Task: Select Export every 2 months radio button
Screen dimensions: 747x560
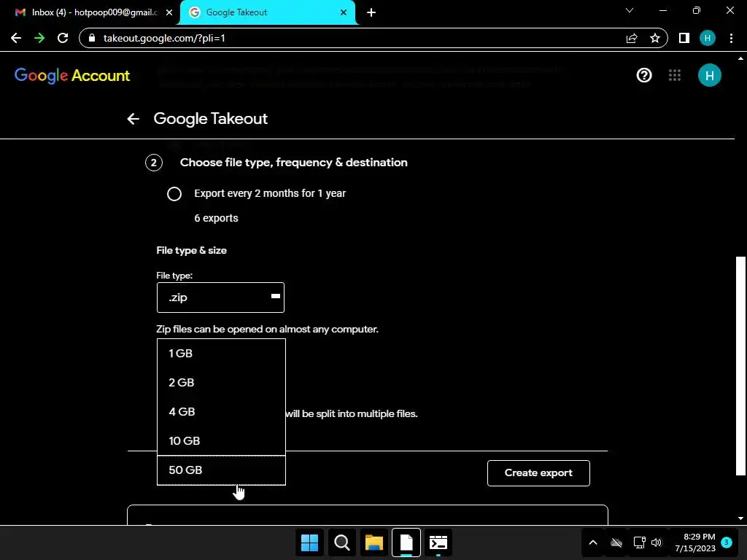Action: (x=174, y=194)
